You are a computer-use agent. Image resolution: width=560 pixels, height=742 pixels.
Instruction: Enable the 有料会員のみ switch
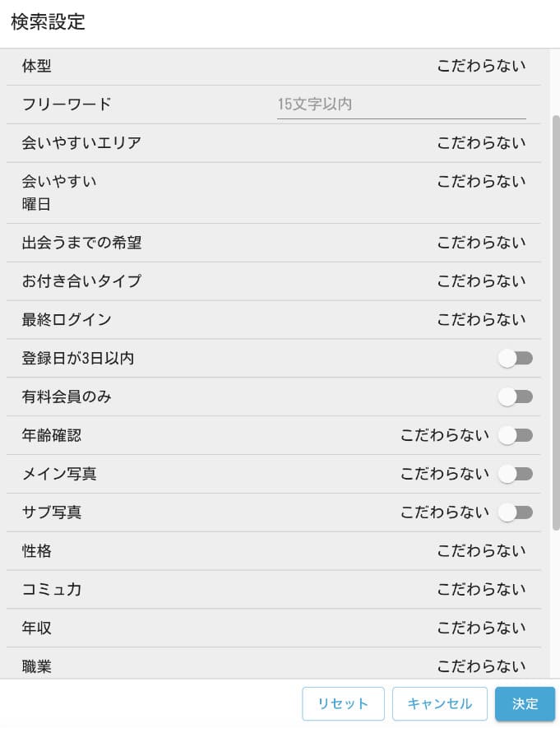click(516, 397)
